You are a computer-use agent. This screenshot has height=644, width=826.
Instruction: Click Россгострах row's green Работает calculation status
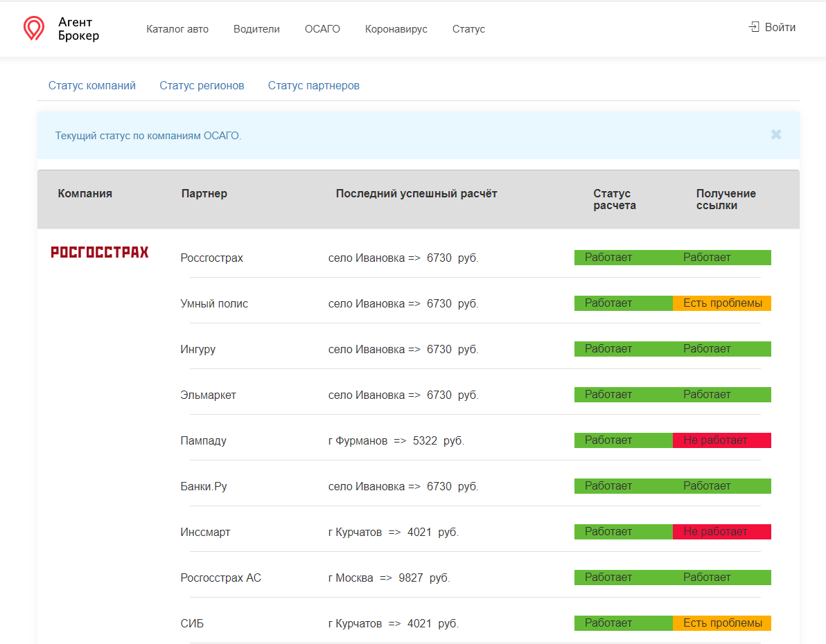pos(624,258)
